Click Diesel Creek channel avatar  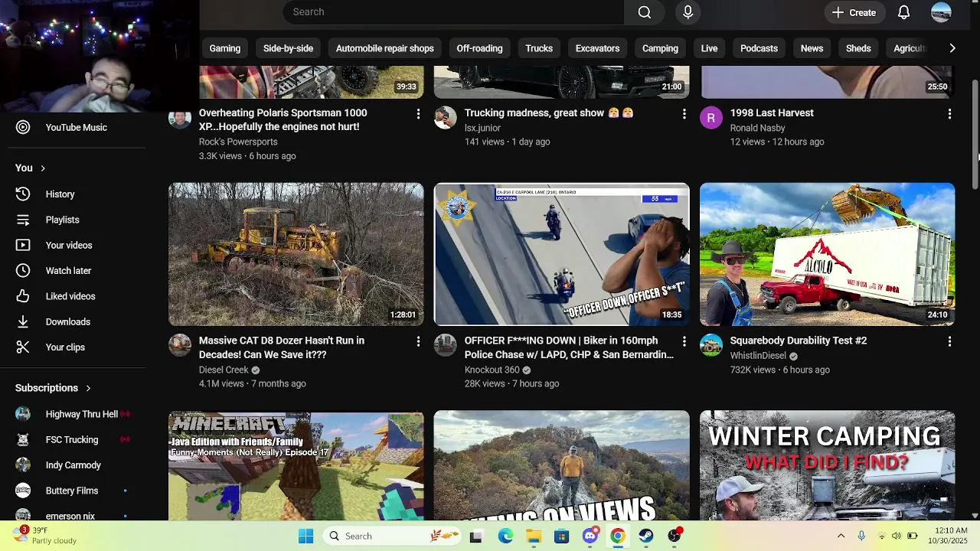pos(180,345)
